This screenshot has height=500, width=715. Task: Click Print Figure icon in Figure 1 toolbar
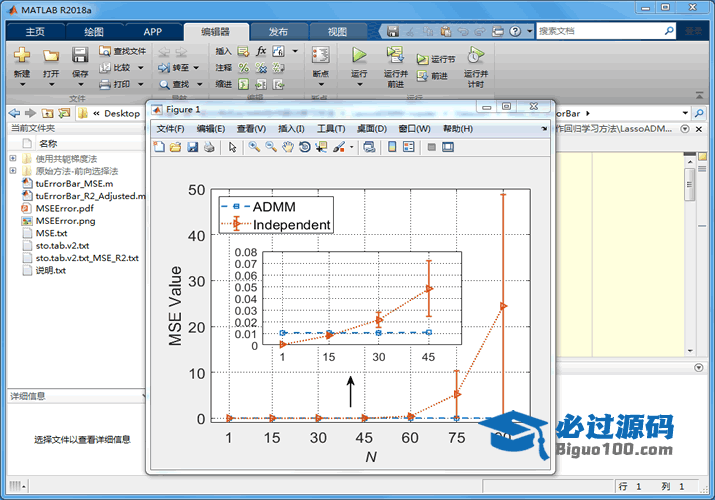click(x=209, y=147)
